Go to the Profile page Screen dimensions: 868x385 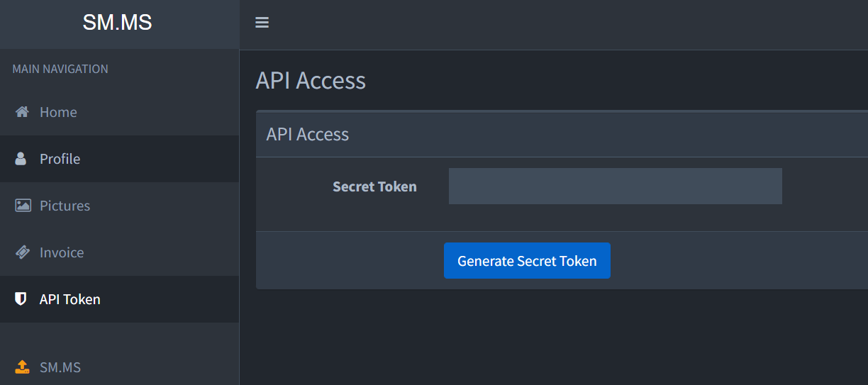[x=60, y=159]
